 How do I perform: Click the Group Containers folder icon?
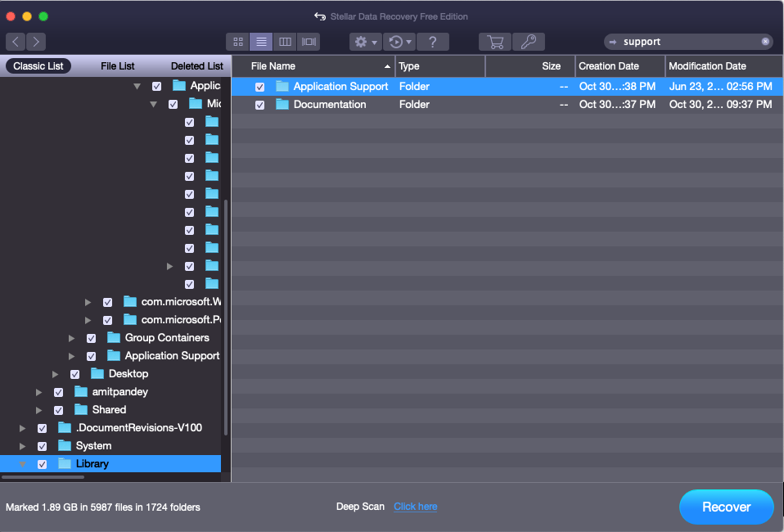(114, 337)
